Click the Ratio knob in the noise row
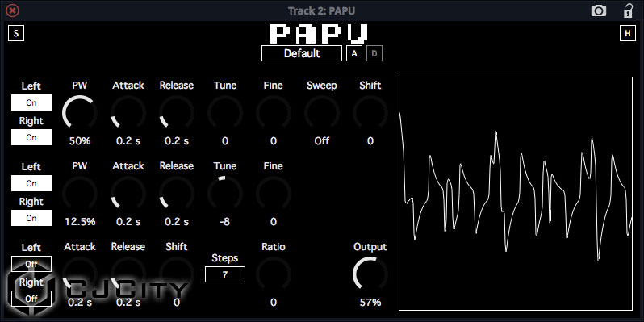Viewport: 644px width, 322px height. tap(273, 274)
